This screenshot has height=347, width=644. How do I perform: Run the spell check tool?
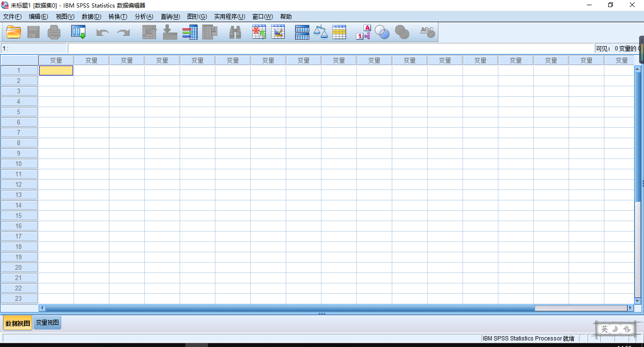click(427, 32)
